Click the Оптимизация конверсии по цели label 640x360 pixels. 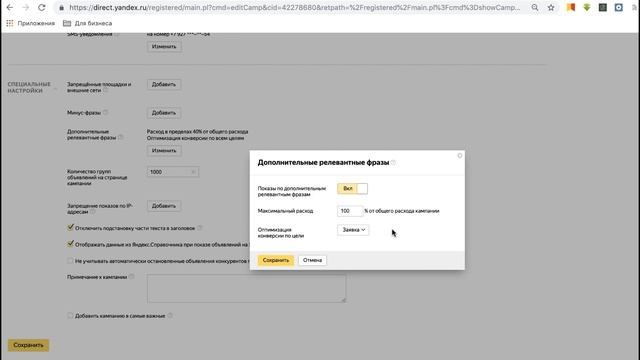(x=281, y=233)
